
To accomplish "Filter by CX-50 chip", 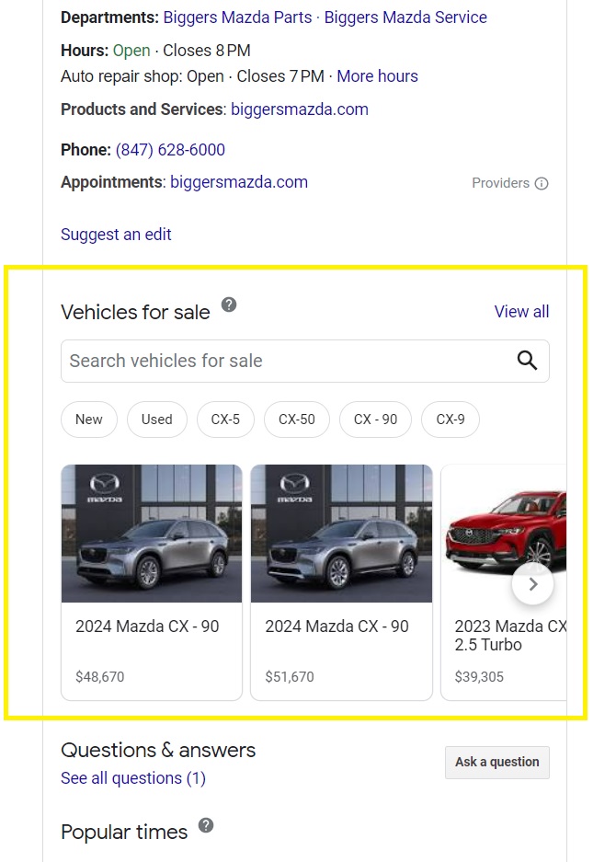I will (x=297, y=420).
